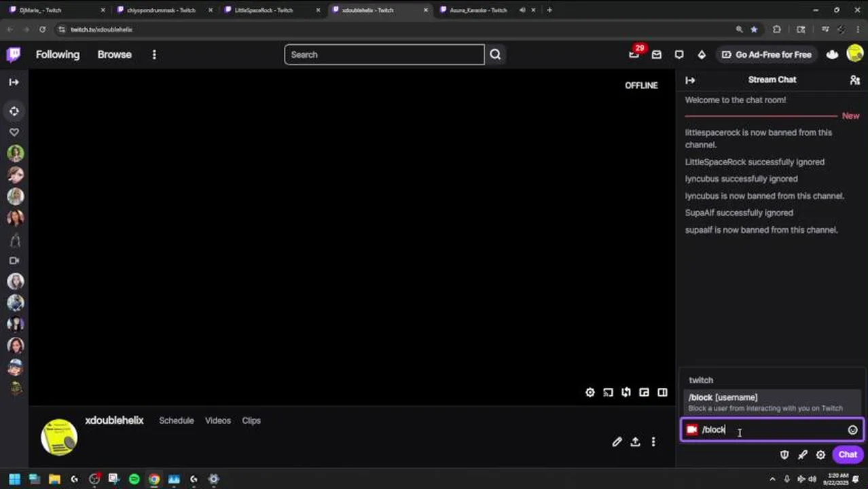Click the clip/rotate arrows icon in player

(626, 393)
